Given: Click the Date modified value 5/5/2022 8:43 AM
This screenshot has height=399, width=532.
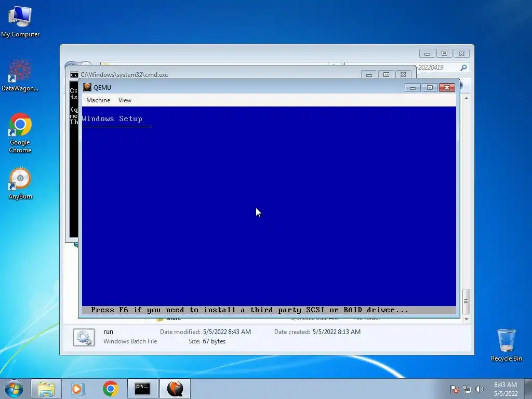Looking at the screenshot, I should point(227,332).
